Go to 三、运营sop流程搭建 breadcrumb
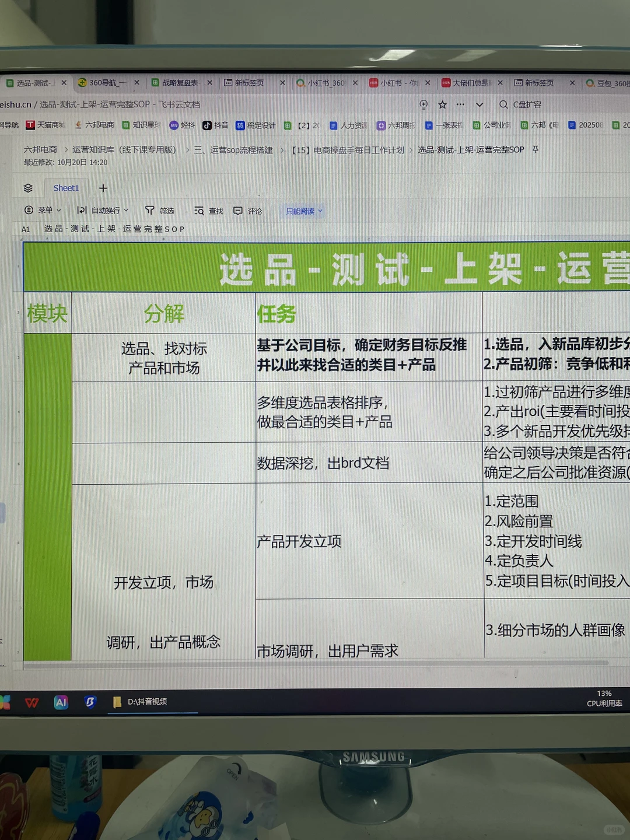Screen dimensions: 630x840 click(233, 150)
